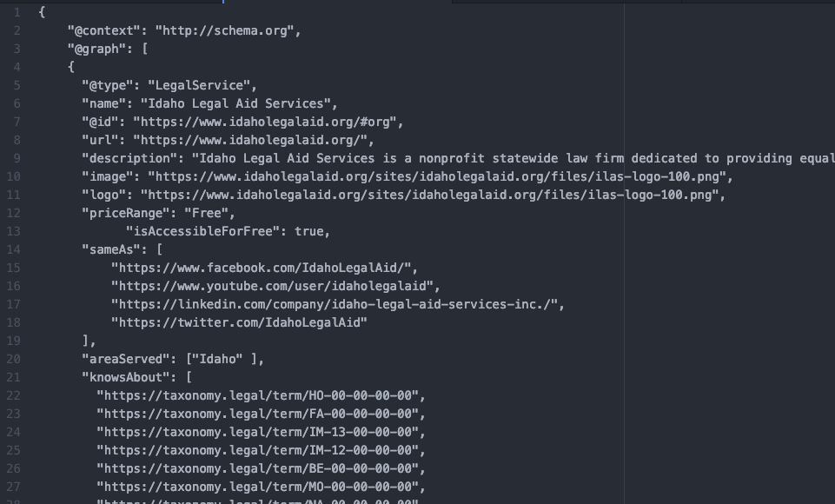Click the "Free" value on line 12
The image size is (835, 504).
coord(206,213)
